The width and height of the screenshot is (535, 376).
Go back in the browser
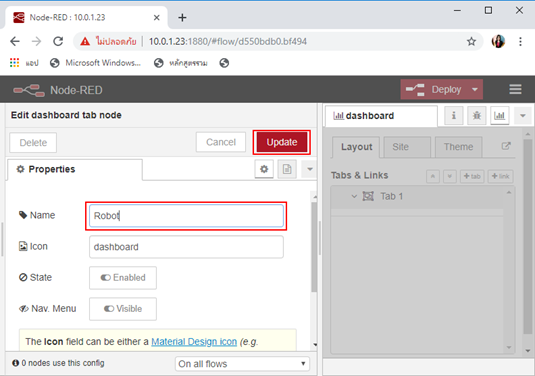click(x=15, y=41)
